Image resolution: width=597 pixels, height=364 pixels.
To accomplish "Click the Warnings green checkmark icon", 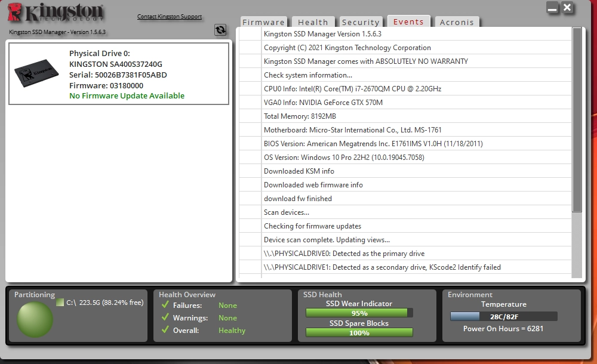I will 165,317.
